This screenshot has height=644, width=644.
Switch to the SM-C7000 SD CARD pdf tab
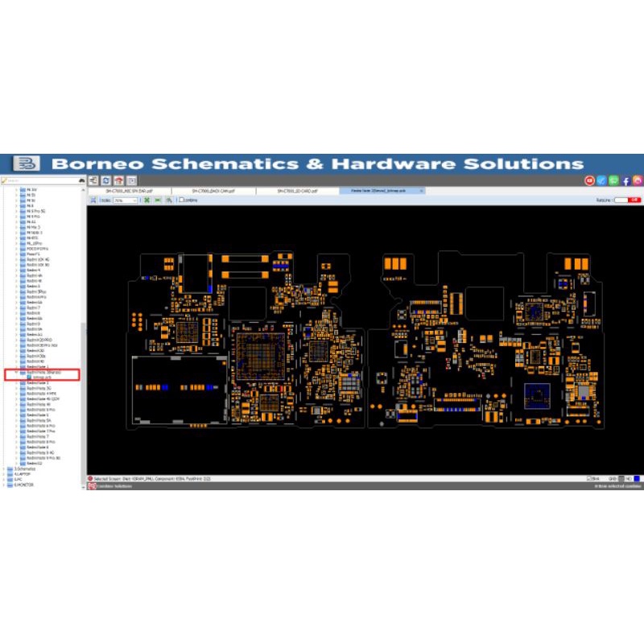coord(297,191)
